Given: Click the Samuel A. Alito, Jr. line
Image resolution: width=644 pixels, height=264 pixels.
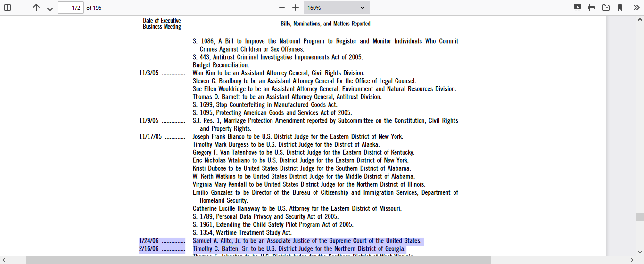Looking at the screenshot, I should coord(307,241).
